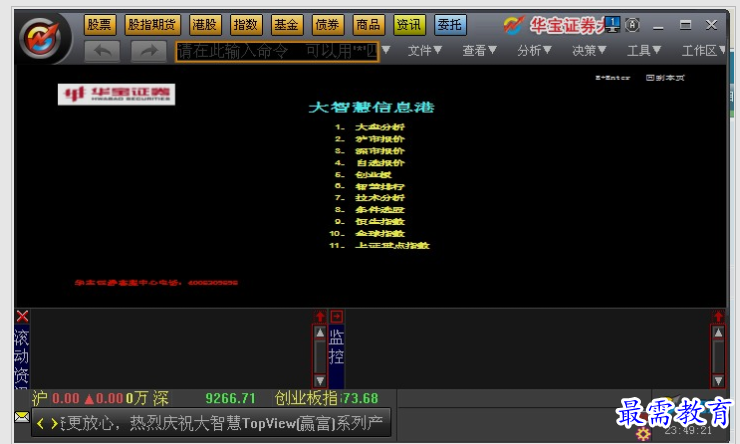The width and height of the screenshot is (740, 444).
Task: Click the 沪 index value 0.00
Action: [66, 398]
